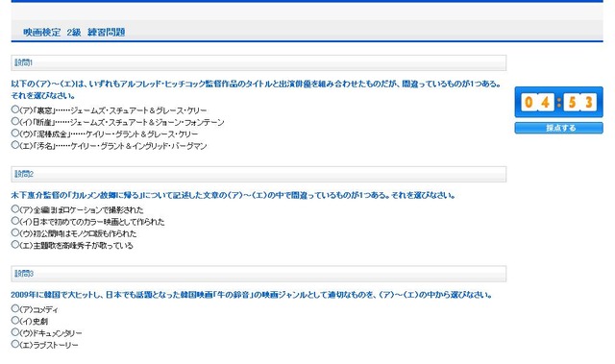Select (イ) 日本で初めてのカラー映画 option
The width and height of the screenshot is (615, 364).
tap(15, 221)
